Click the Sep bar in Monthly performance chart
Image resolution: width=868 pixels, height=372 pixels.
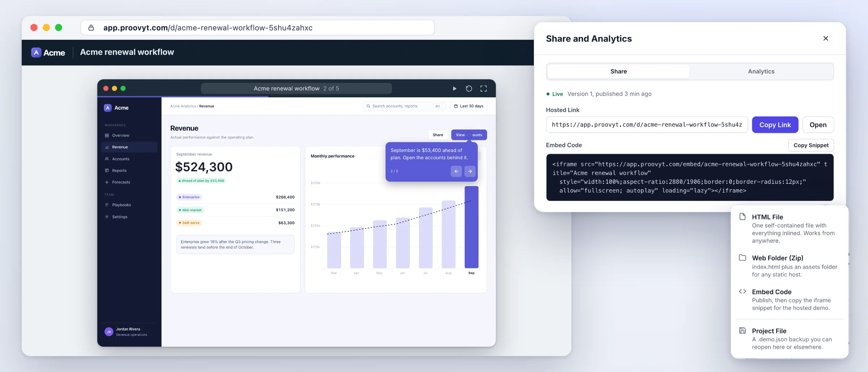(x=471, y=227)
